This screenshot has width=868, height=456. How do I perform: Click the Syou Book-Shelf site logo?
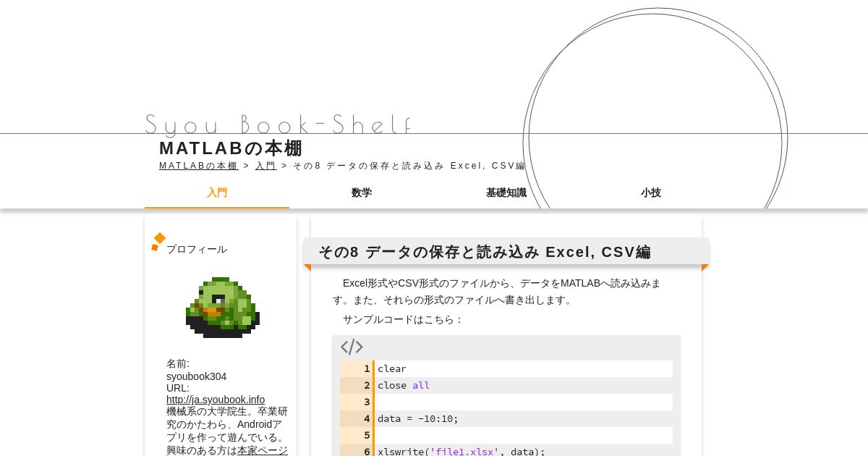(278, 124)
